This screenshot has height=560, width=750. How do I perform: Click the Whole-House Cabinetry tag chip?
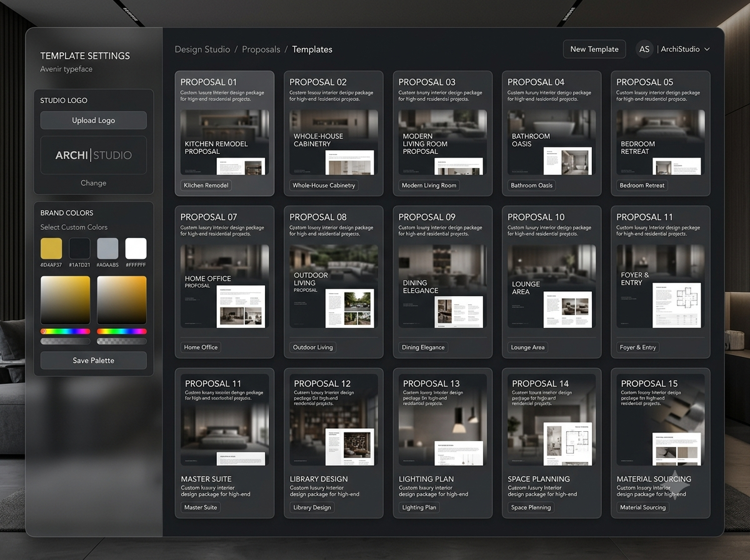[324, 185]
